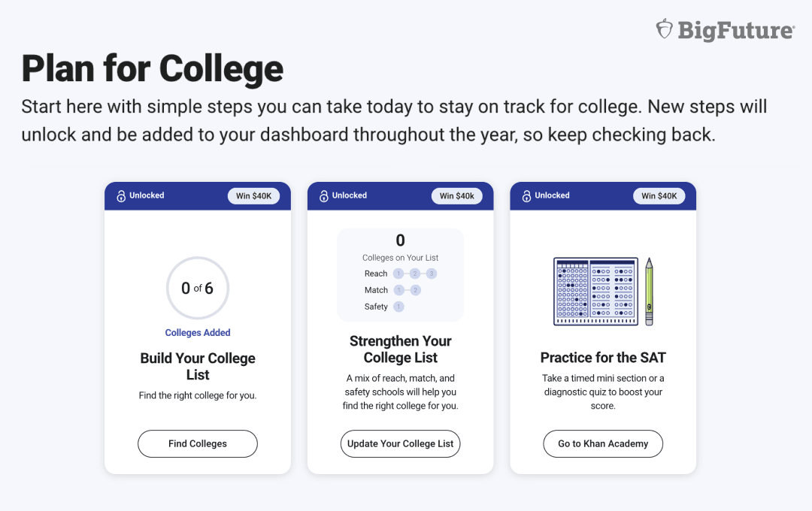Viewport: 812px width, 511px height.
Task: Click Win $40K badge on Build Your College List card
Action: coord(254,196)
